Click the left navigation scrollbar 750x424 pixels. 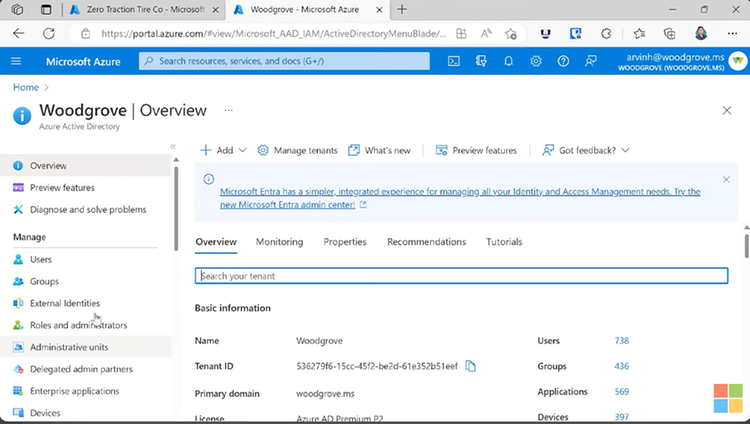[x=176, y=208]
